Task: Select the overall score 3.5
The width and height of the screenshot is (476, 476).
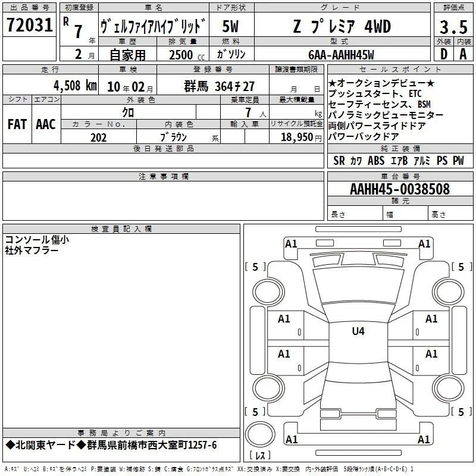Action: pyautogui.click(x=453, y=27)
